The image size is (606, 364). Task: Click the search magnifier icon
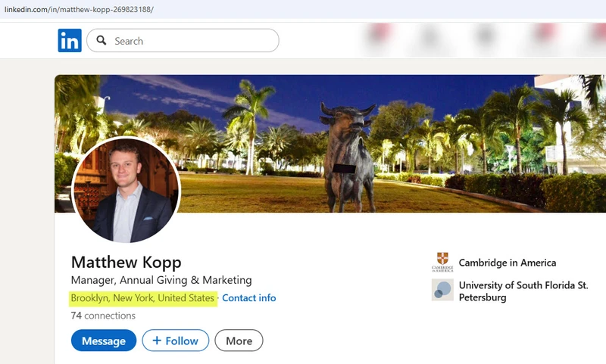click(102, 40)
